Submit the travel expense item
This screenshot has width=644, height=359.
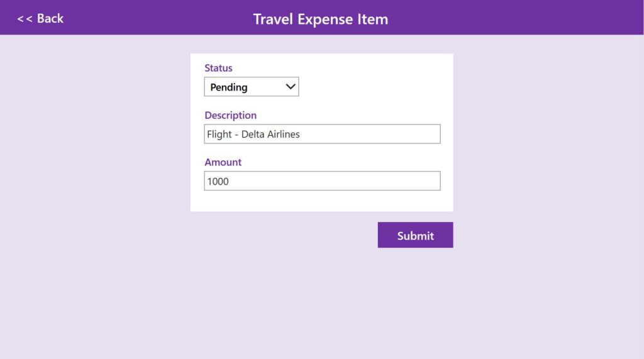tap(415, 235)
